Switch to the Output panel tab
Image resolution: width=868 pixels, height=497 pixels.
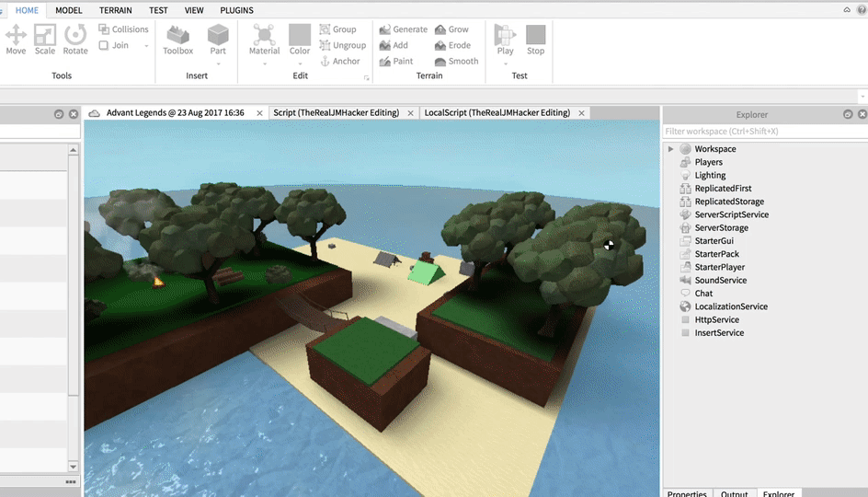click(x=734, y=493)
